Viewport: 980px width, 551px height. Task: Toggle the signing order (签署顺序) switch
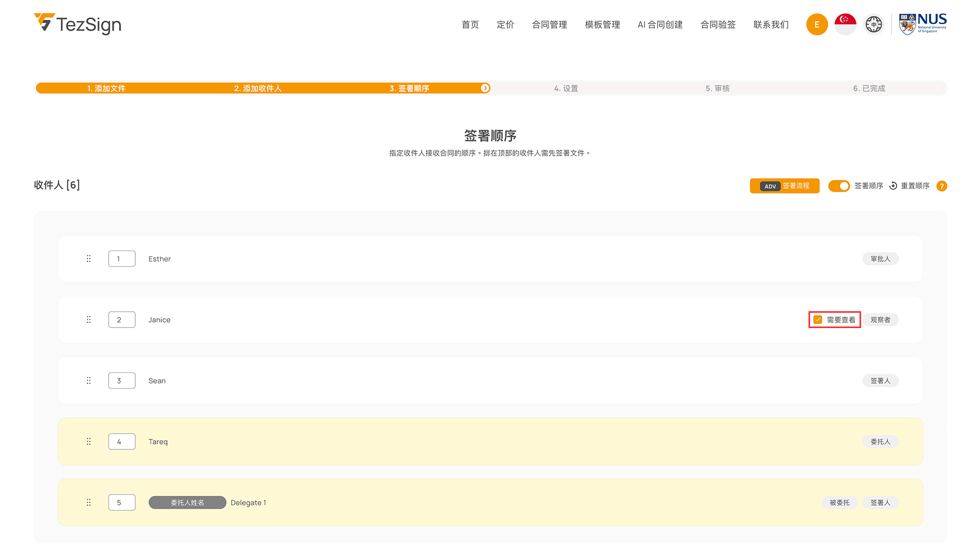tap(839, 186)
